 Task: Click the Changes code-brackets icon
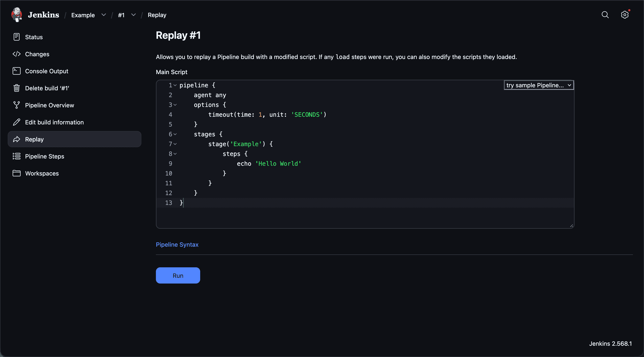pos(16,54)
